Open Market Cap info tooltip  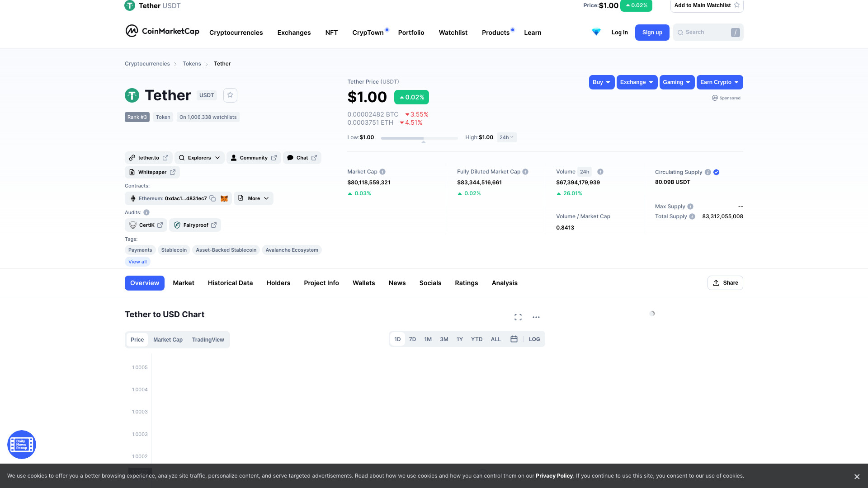click(x=382, y=172)
